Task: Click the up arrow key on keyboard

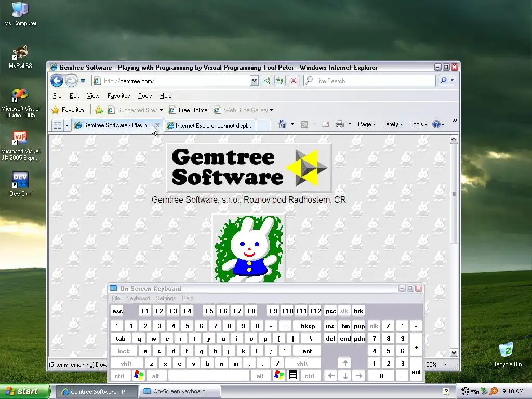Action: tap(345, 363)
